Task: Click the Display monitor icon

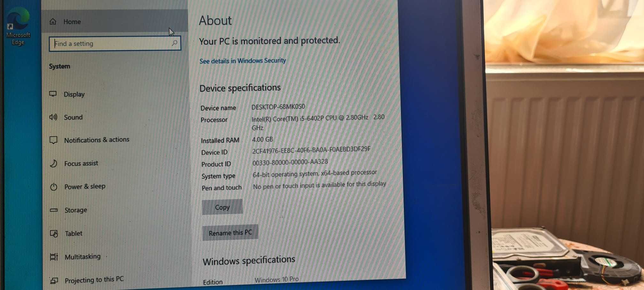Action: tap(53, 94)
